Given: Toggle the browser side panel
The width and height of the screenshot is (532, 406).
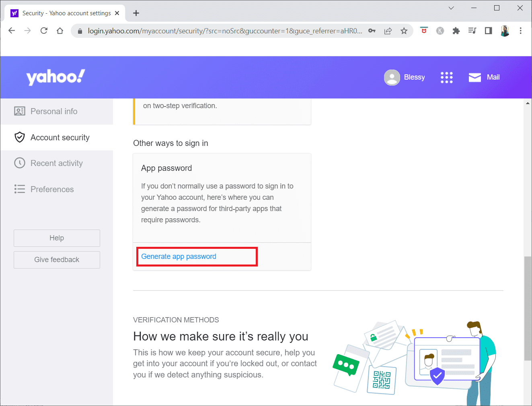Looking at the screenshot, I should [x=488, y=31].
